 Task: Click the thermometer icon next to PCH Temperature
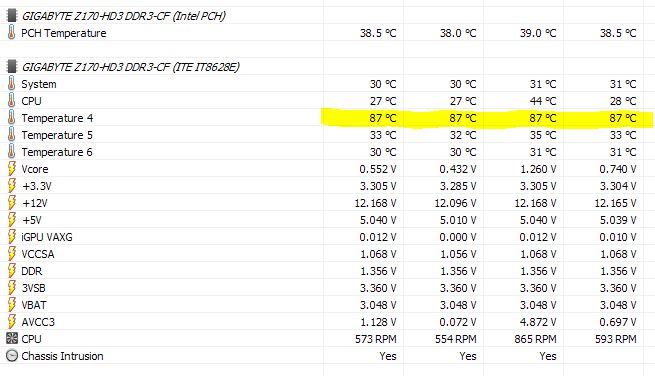click(x=12, y=33)
